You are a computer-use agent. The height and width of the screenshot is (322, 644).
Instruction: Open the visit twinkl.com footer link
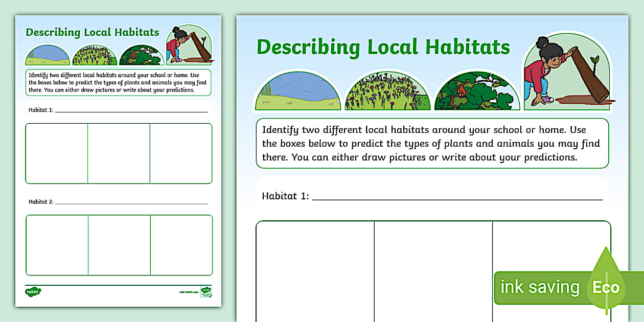188,292
